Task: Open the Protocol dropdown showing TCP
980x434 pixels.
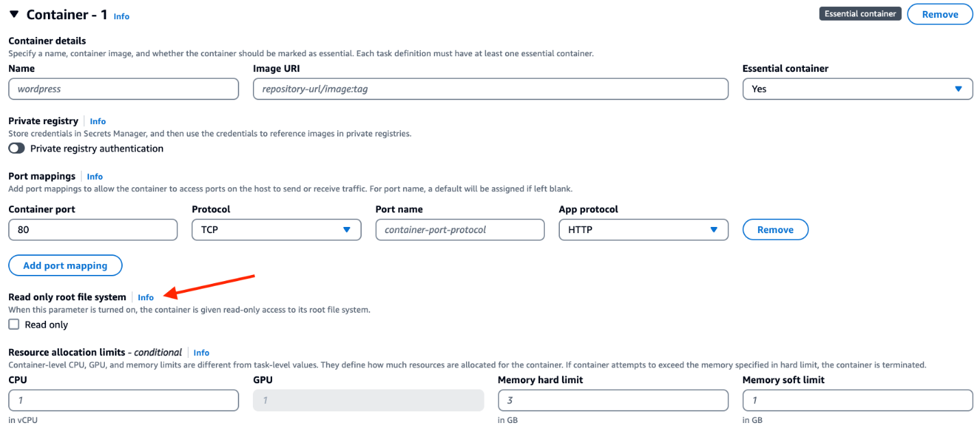Action: (x=276, y=230)
